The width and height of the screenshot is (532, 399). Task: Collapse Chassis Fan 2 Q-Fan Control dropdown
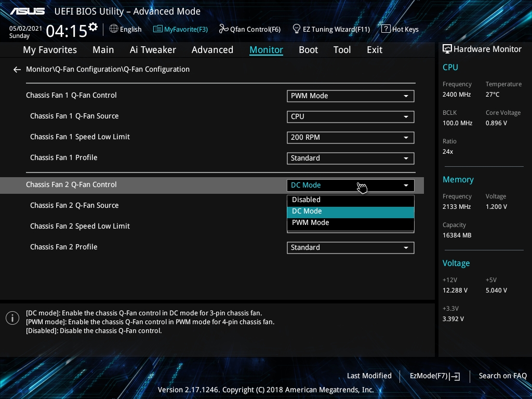tap(351, 185)
